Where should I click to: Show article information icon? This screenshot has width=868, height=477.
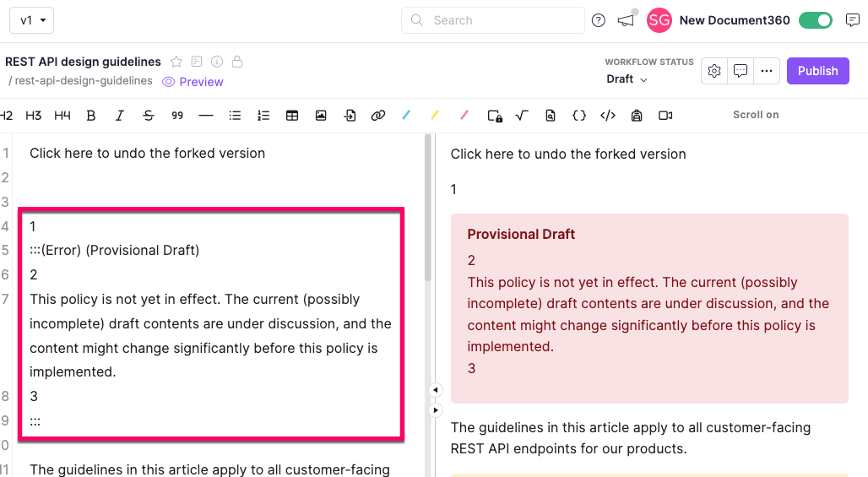click(217, 62)
